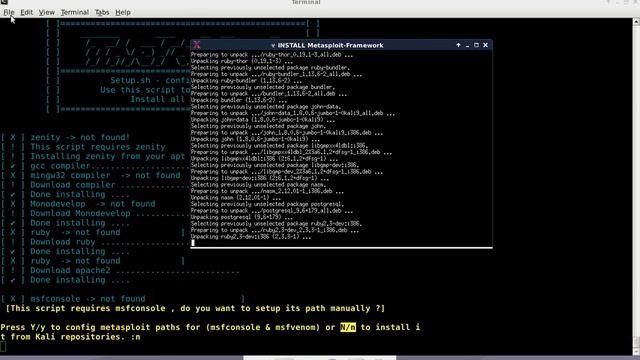Click the X icon in the INSTALL Metasploit-Framework title bar
Image resolution: width=640 pixels, height=360 pixels.
(197, 44)
